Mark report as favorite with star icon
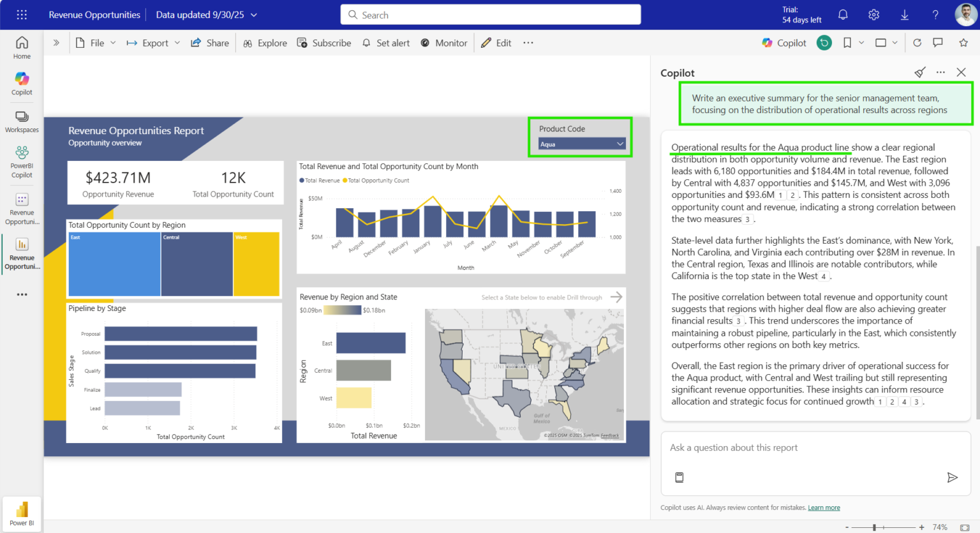This screenshot has width=980, height=533. (x=963, y=43)
